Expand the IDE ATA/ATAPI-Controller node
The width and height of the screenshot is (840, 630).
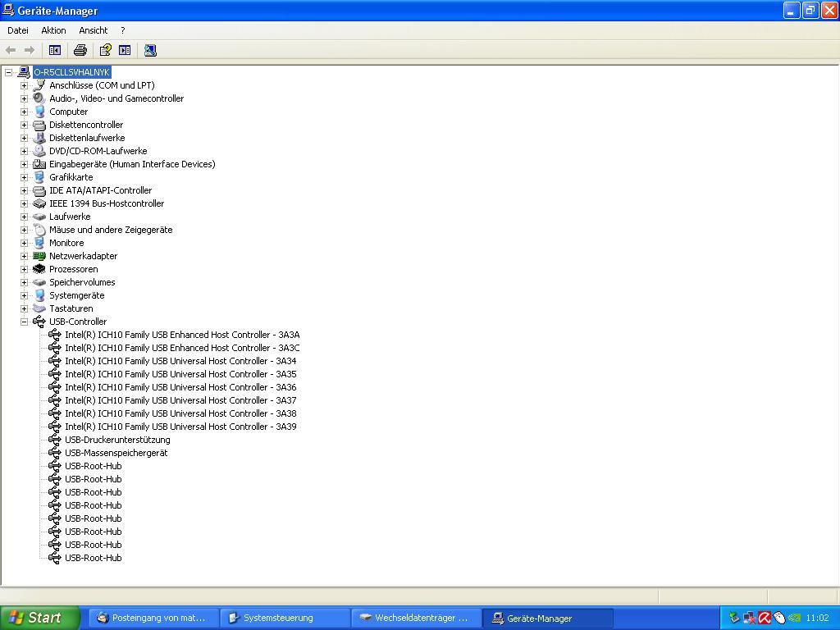click(x=24, y=190)
